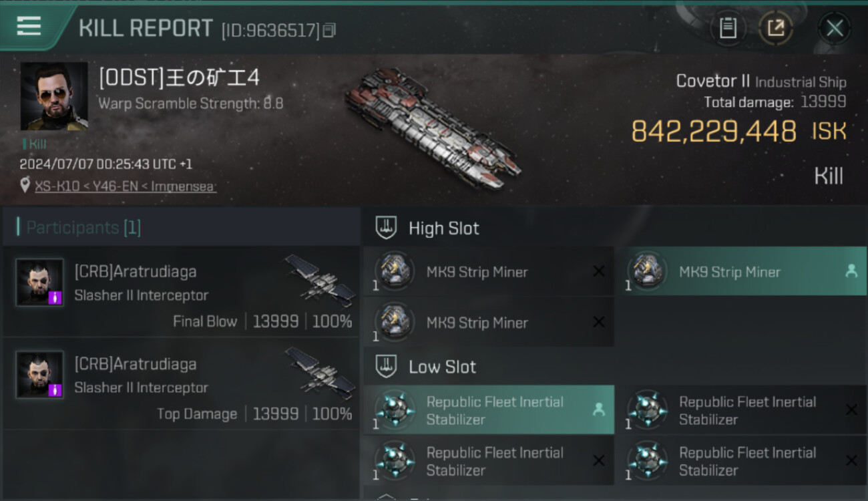868x501 pixels.
Task: Click the 842,229,448 ISK value
Action: click(x=713, y=132)
